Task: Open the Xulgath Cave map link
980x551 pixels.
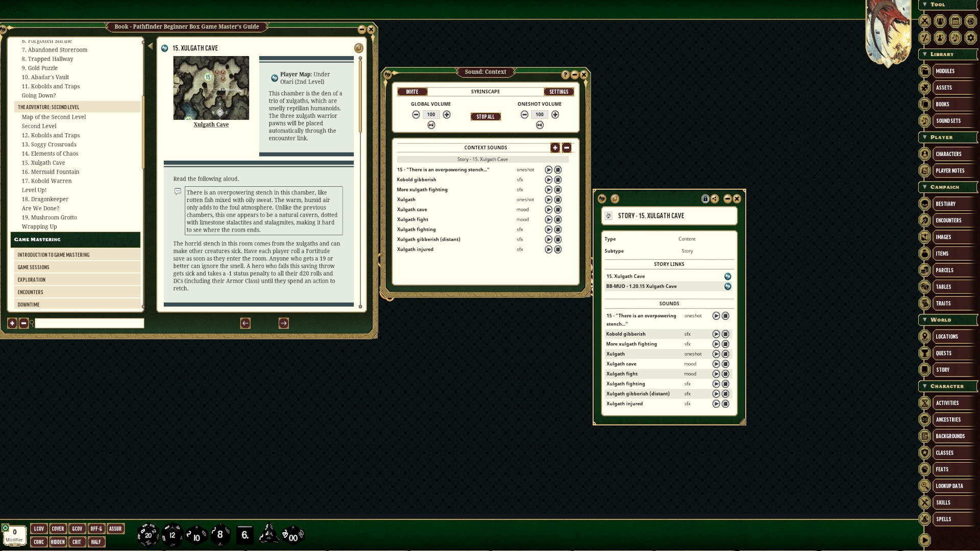Action: [x=211, y=124]
